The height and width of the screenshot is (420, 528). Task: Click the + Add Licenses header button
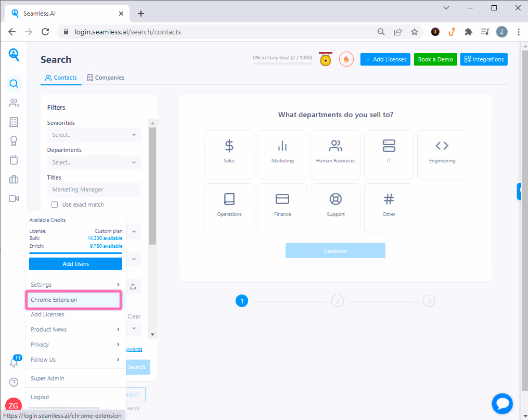pos(385,59)
